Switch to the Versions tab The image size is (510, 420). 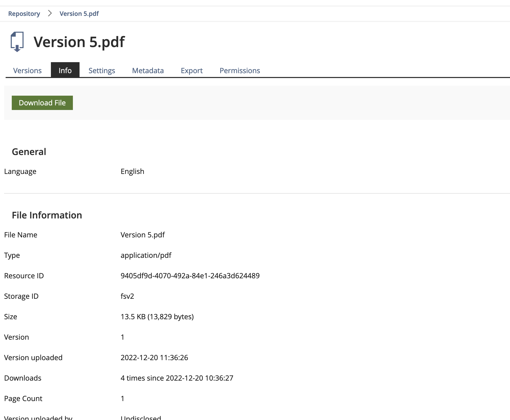(x=27, y=70)
